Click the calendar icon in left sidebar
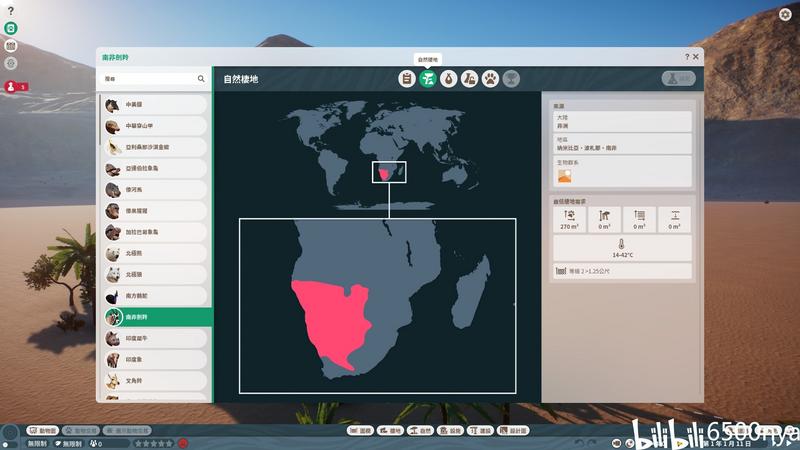 (x=11, y=46)
